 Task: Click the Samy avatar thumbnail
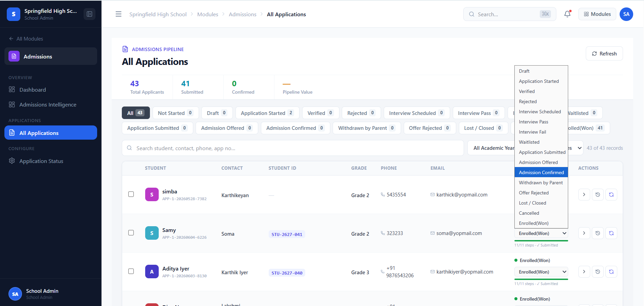152,233
